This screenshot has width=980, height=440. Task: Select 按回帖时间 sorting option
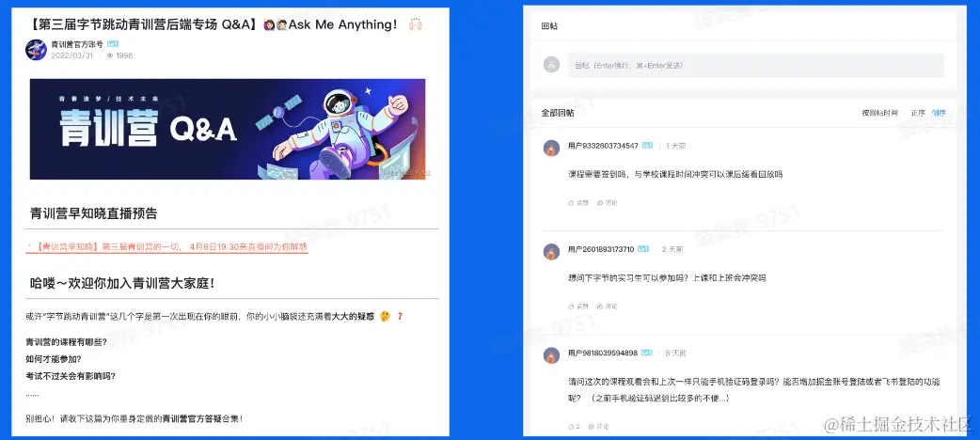(x=879, y=113)
